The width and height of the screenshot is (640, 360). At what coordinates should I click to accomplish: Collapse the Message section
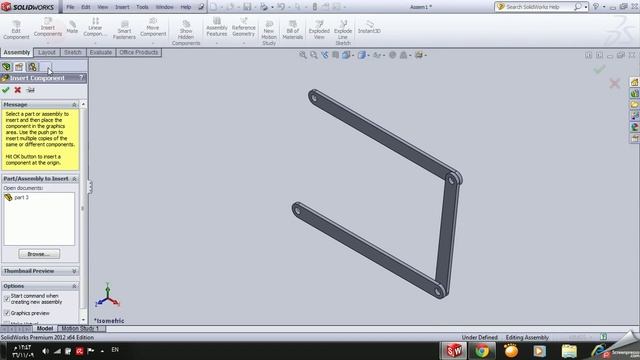(x=74, y=104)
